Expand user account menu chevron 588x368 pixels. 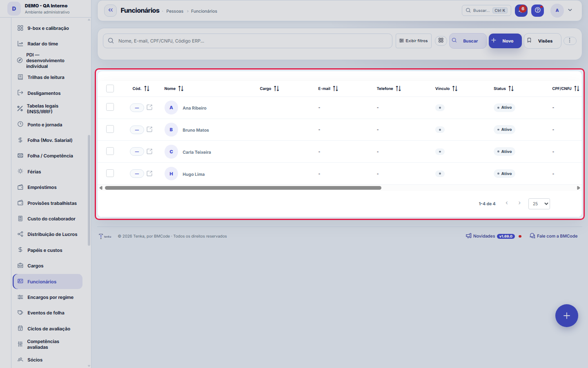coord(570,10)
